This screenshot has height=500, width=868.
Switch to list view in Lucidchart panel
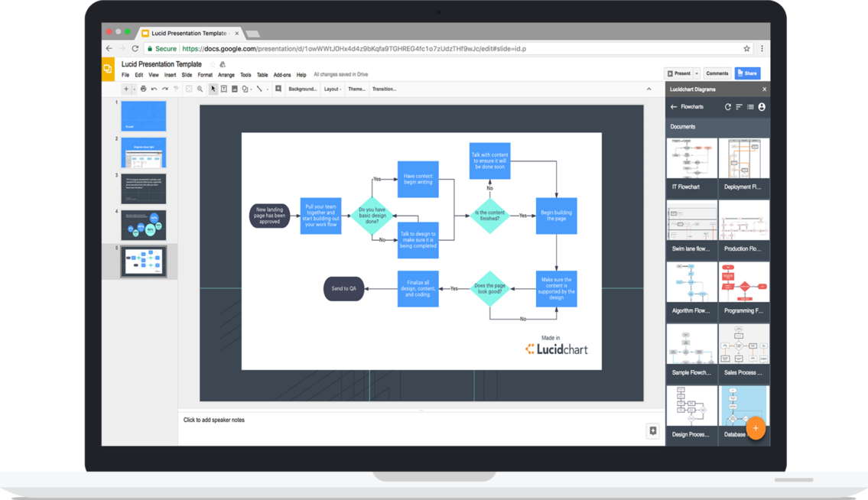click(x=750, y=107)
